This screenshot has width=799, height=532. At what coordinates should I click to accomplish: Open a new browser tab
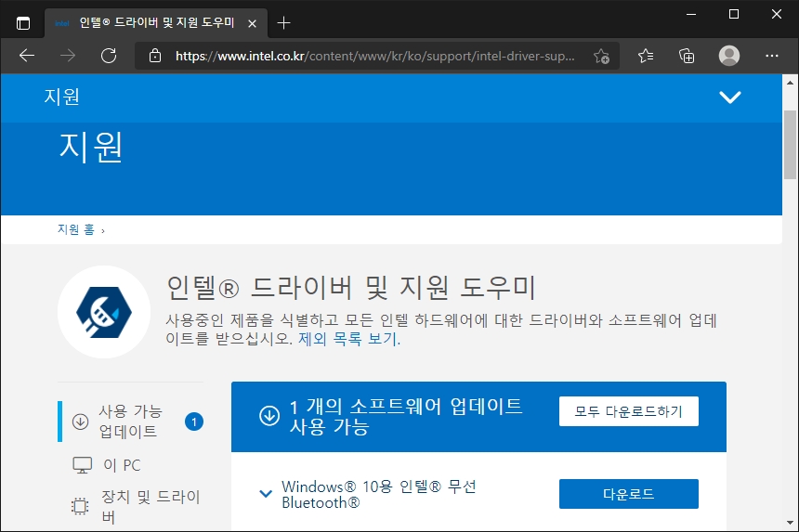[283, 23]
